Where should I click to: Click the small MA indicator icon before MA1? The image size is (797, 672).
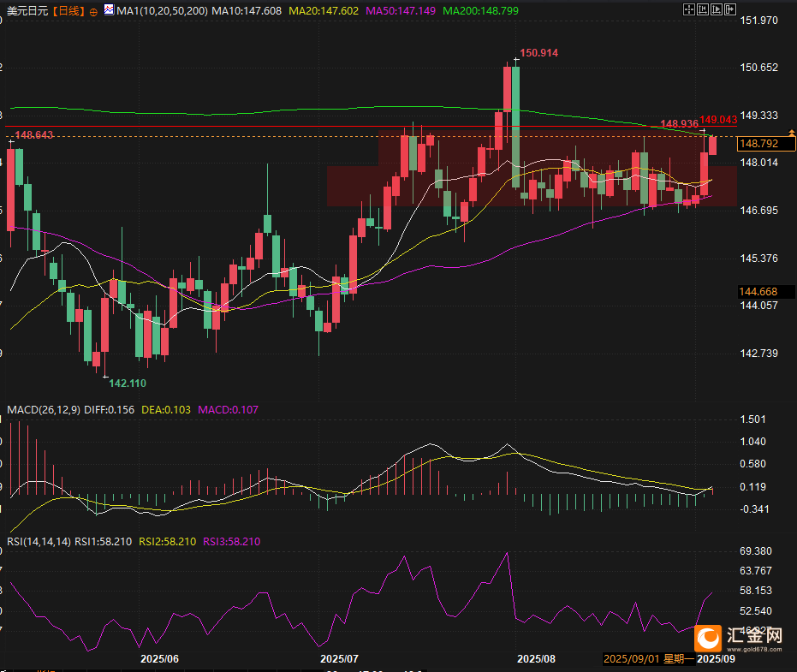[107, 11]
